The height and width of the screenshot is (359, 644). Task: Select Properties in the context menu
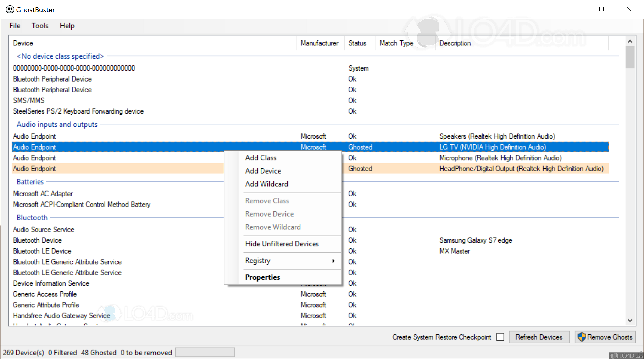[x=262, y=277]
